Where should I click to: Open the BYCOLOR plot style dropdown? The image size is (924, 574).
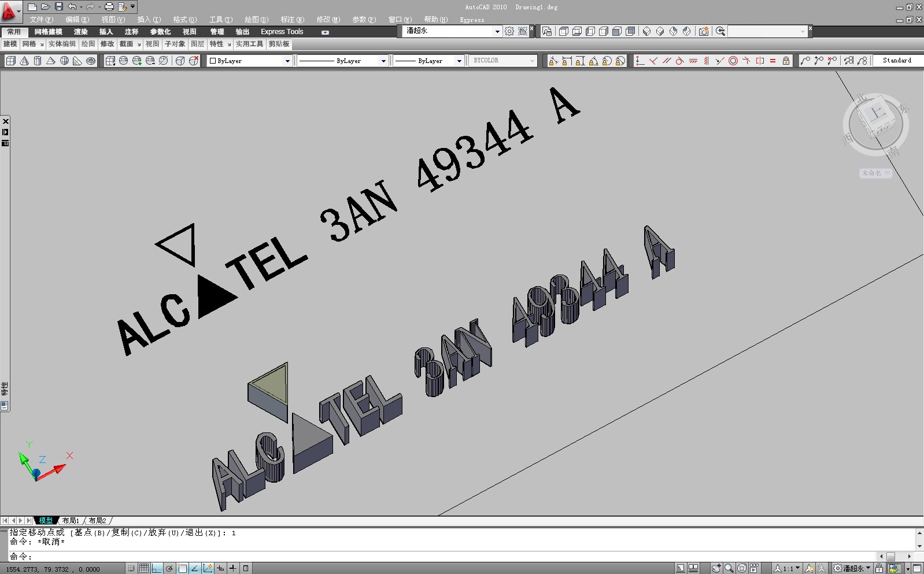tap(503, 61)
